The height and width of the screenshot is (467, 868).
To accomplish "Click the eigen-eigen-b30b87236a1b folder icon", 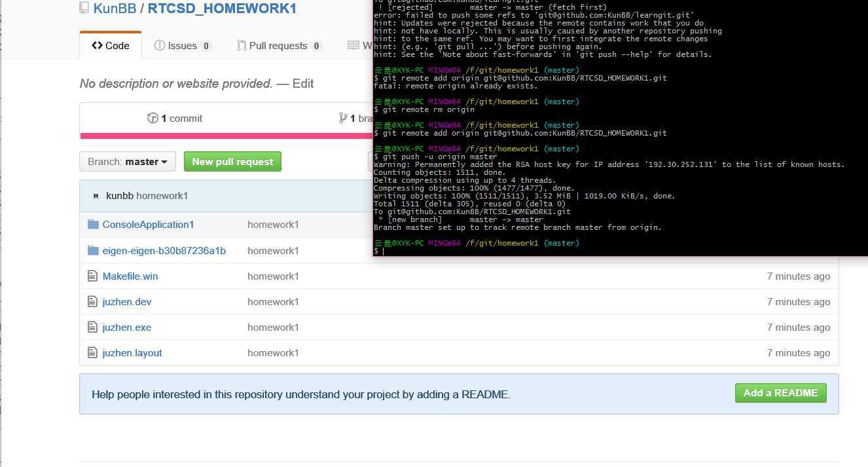I will click(93, 251).
